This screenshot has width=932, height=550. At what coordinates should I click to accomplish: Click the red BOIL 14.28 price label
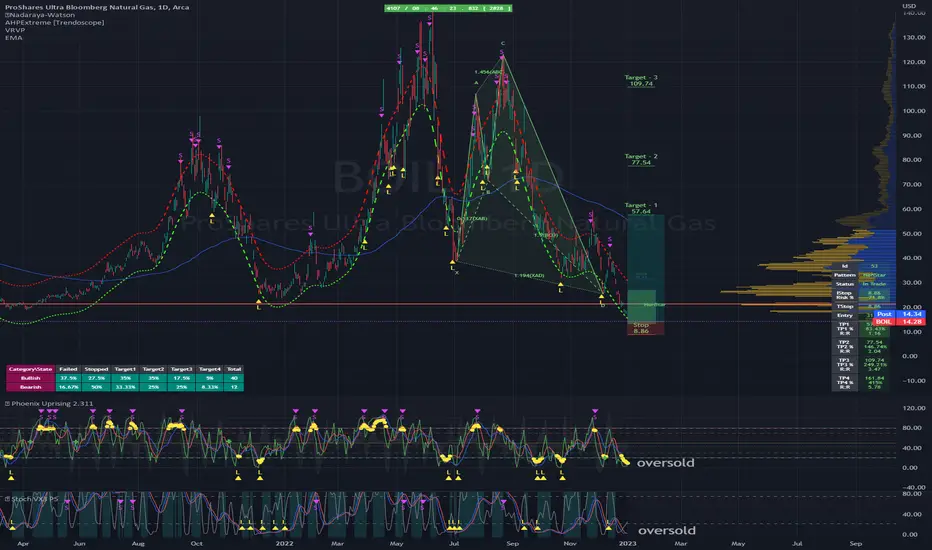[x=900, y=322]
